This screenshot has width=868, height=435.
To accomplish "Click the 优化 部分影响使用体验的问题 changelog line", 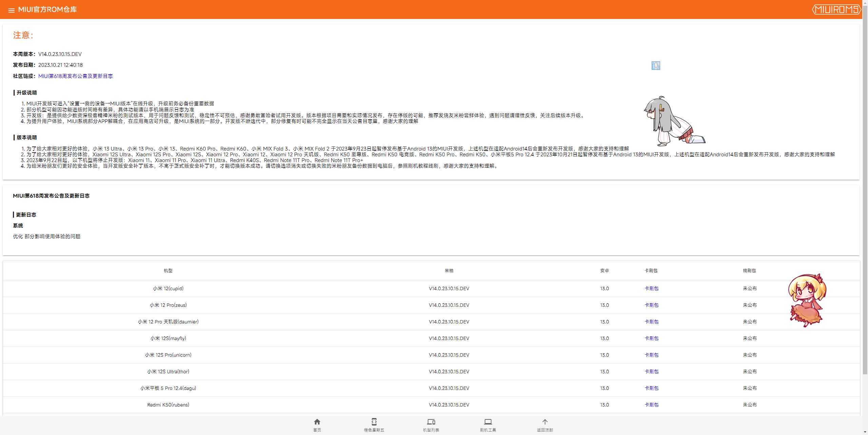I will (47, 237).
